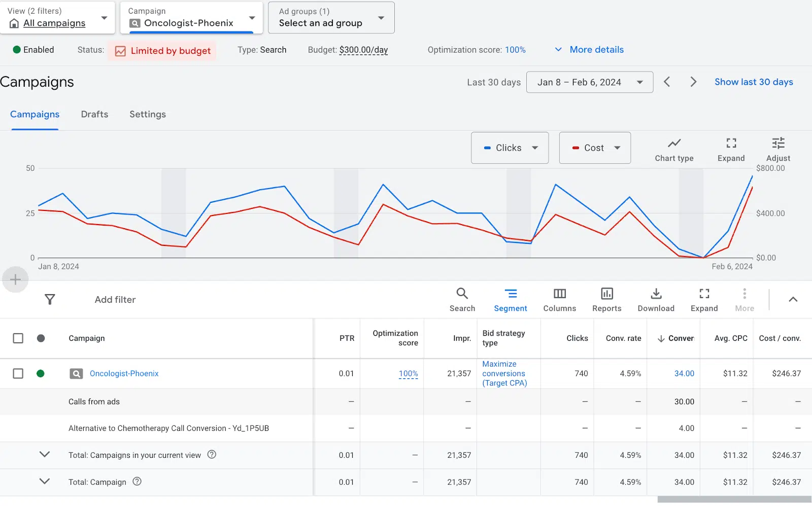Click the green status dot for Oncologist-Phoenix
The height and width of the screenshot is (506, 812).
(x=41, y=374)
